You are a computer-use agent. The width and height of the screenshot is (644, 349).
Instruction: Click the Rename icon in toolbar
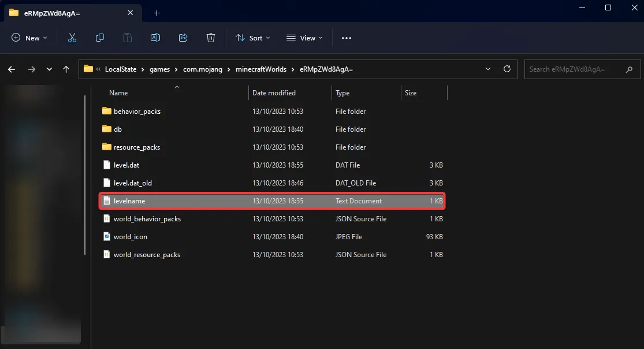155,38
